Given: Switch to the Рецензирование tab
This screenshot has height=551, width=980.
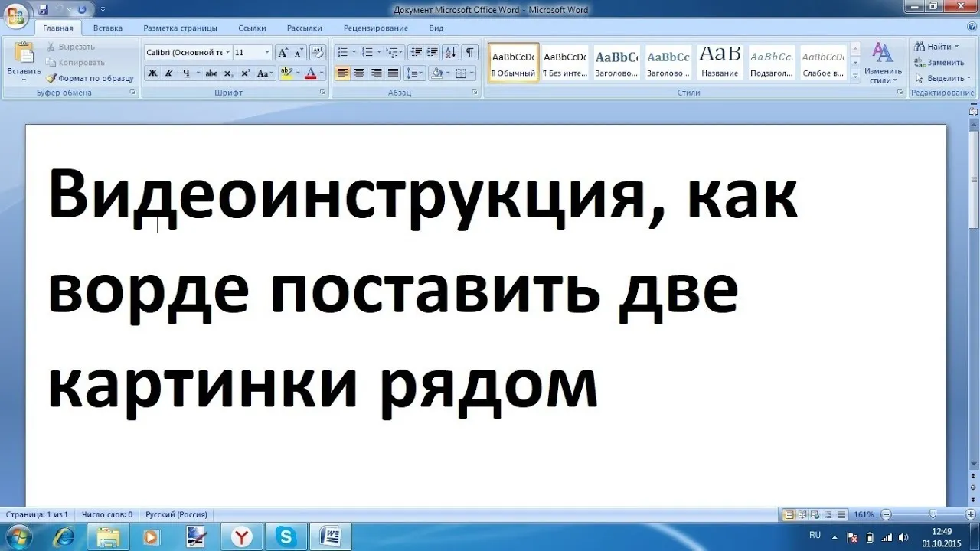Looking at the screenshot, I should pos(376,28).
